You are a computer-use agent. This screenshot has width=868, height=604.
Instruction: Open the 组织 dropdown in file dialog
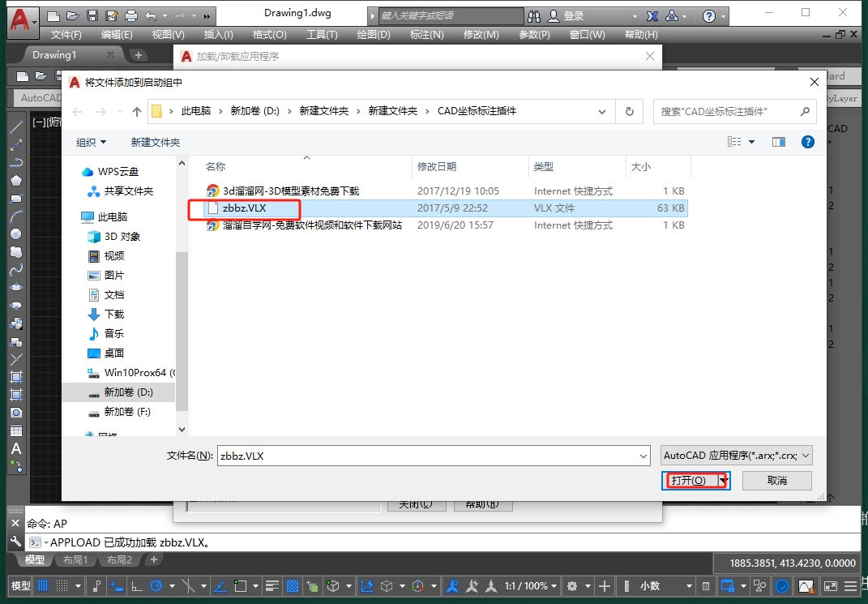[92, 142]
